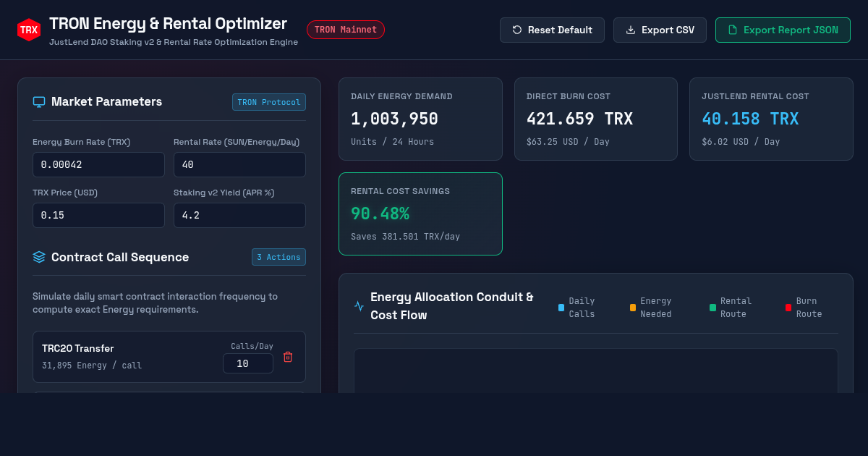Viewport: 868px width, 456px height.
Task: Focus the Energy Burn Rate (TRX) field
Action: (x=98, y=164)
